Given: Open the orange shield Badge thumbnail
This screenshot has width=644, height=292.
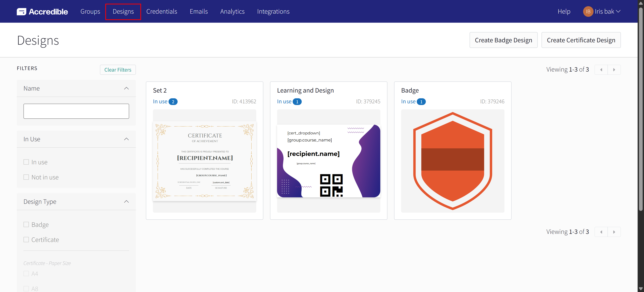Looking at the screenshot, I should [x=452, y=161].
